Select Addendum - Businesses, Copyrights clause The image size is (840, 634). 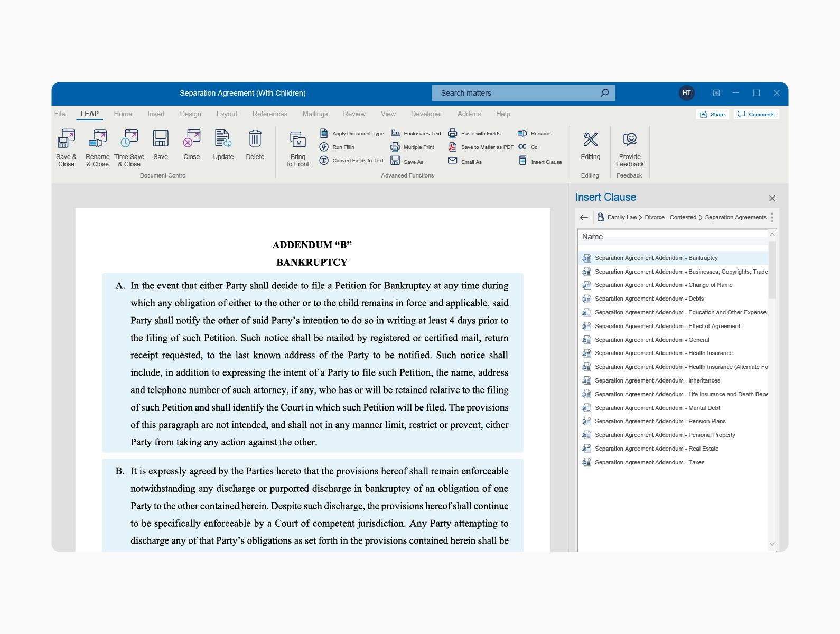tap(673, 272)
